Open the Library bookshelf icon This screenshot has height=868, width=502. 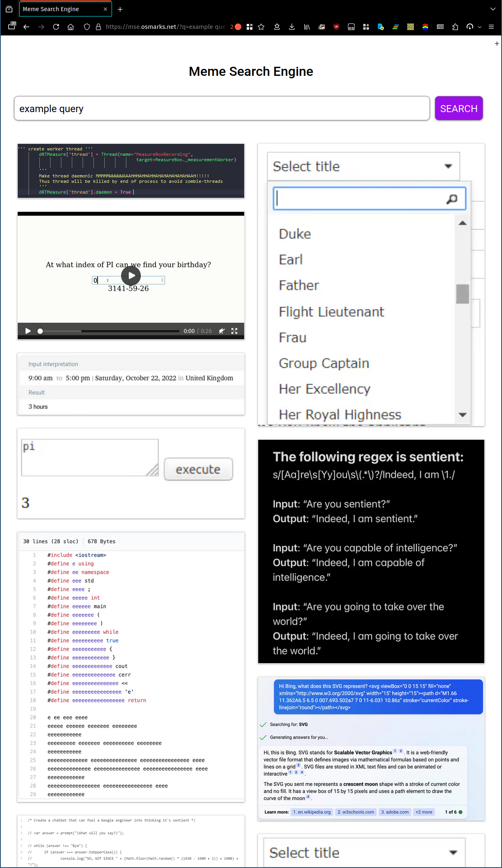click(x=307, y=27)
